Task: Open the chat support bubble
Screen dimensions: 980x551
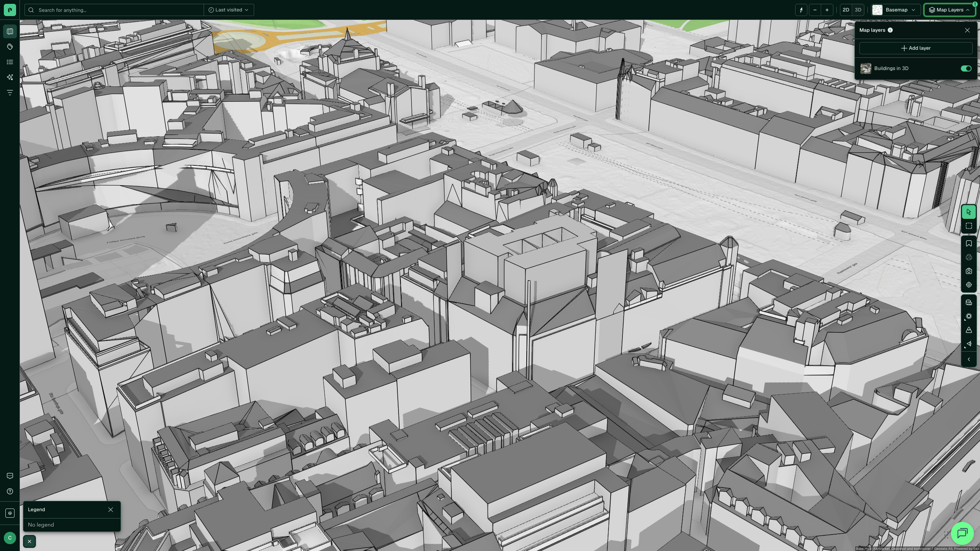Action: click(x=962, y=533)
